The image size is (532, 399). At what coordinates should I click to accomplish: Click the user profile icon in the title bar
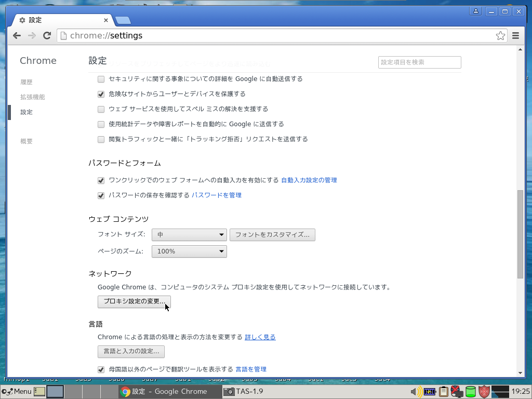click(476, 11)
